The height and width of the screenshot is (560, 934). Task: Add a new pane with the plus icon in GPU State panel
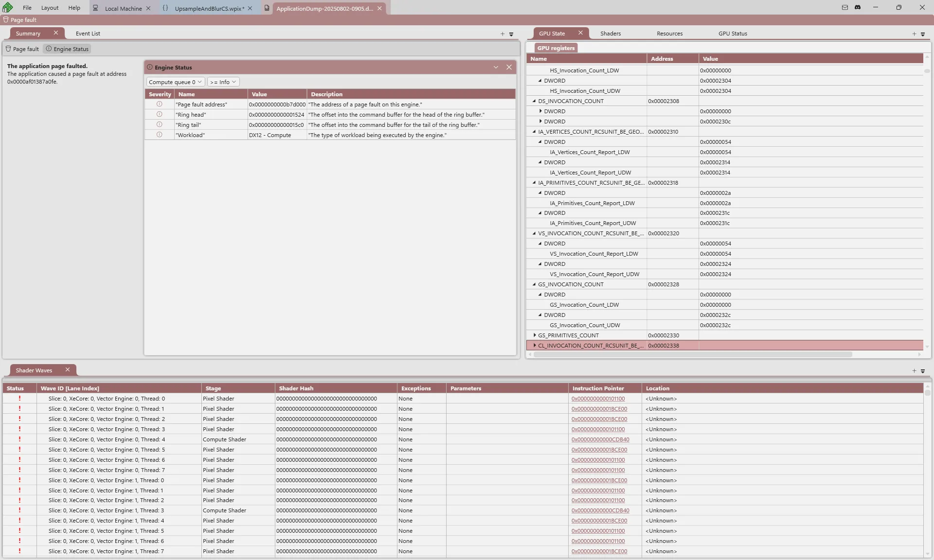tap(914, 34)
